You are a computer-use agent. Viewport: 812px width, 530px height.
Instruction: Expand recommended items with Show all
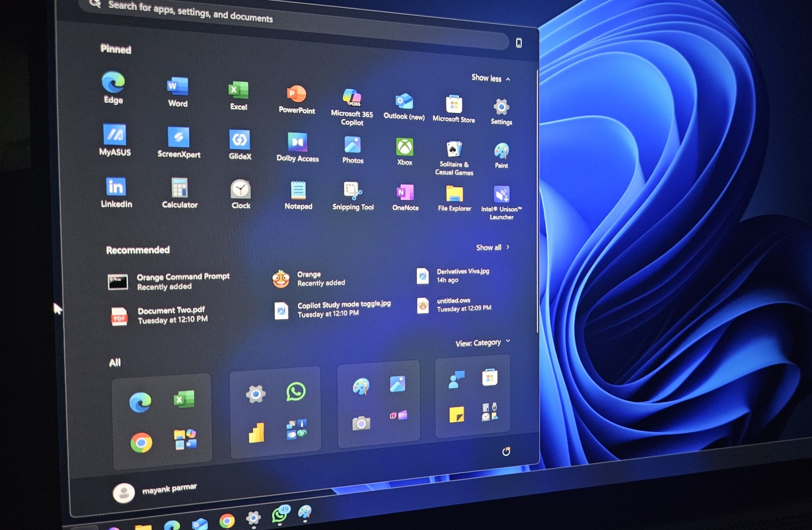492,247
